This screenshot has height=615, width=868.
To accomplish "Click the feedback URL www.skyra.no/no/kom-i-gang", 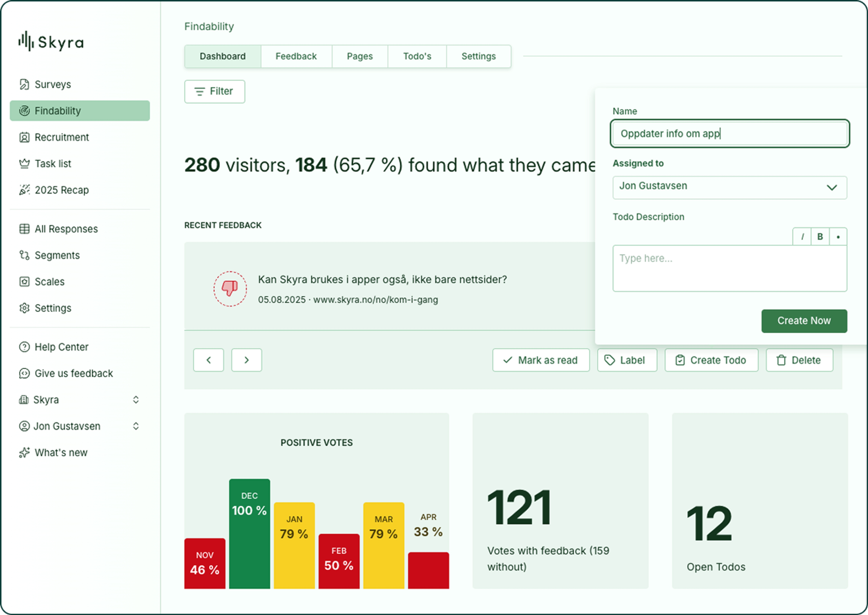I will [x=376, y=300].
